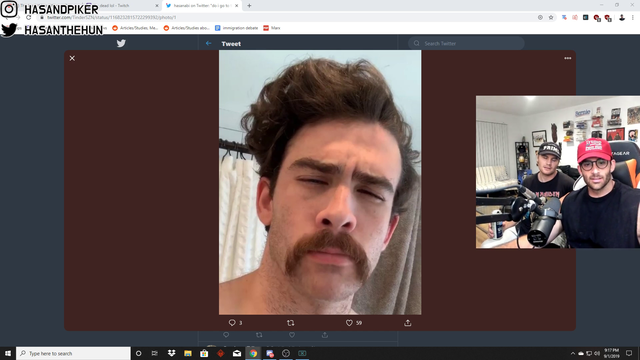Image resolution: width=640 pixels, height=360 pixels.
Task: Click the share icon on the tweet behind the viewer
Action: (x=325, y=335)
